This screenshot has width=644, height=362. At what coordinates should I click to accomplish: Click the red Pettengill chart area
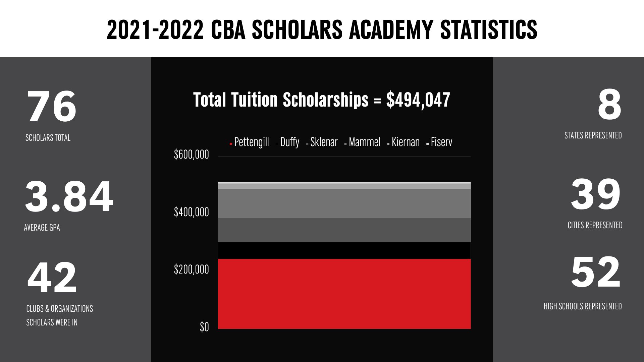[344, 294]
